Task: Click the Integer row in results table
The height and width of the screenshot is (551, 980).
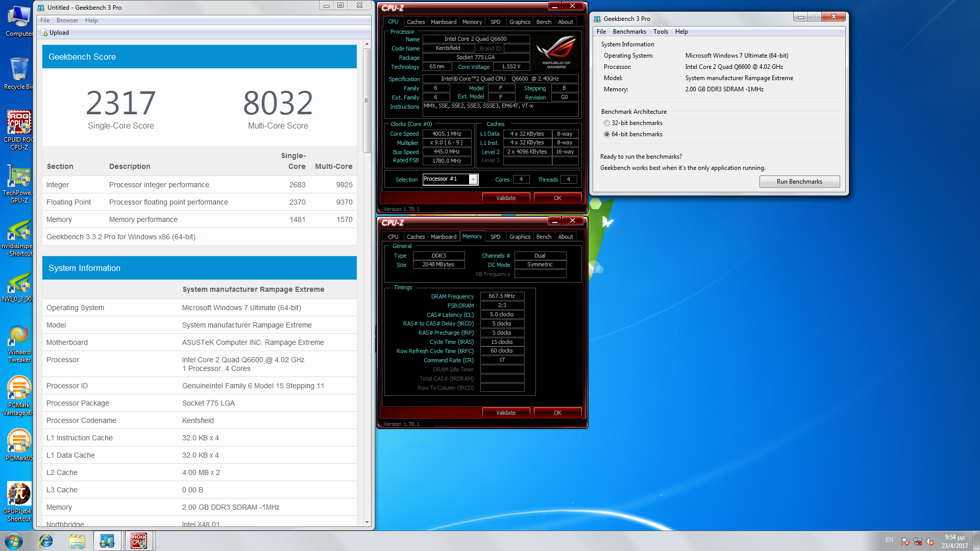Action: (200, 185)
